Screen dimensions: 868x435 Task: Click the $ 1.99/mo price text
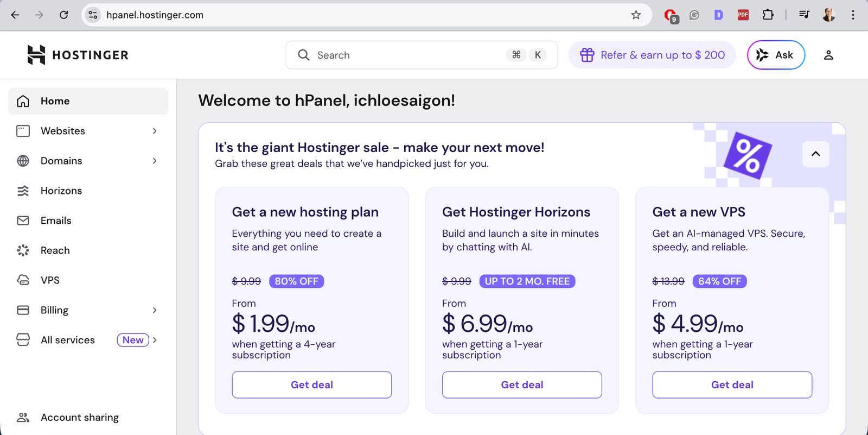pyautogui.click(x=273, y=324)
